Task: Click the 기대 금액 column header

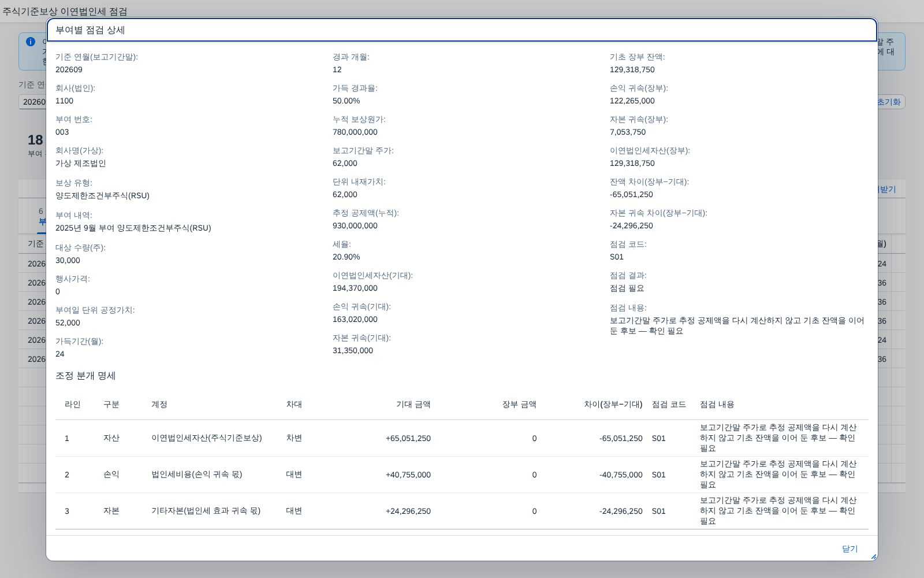Action: pyautogui.click(x=413, y=405)
